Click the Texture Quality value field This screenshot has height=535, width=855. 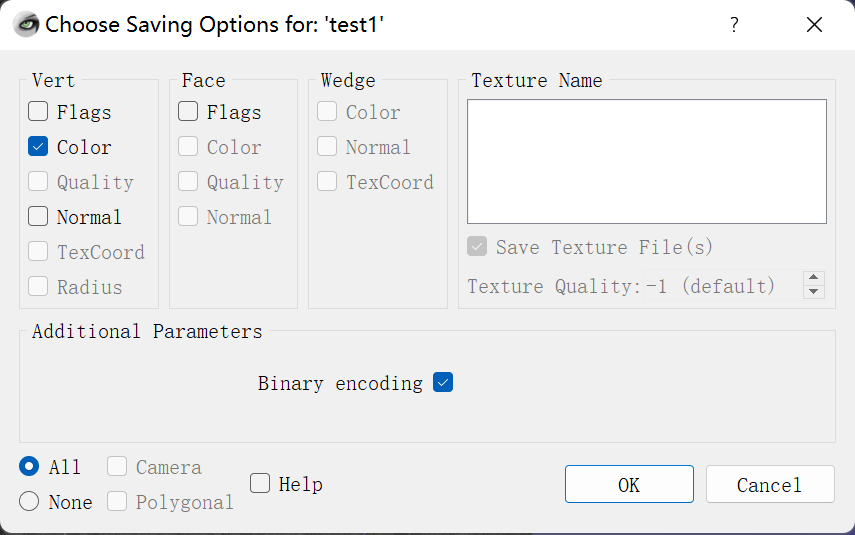(630, 286)
